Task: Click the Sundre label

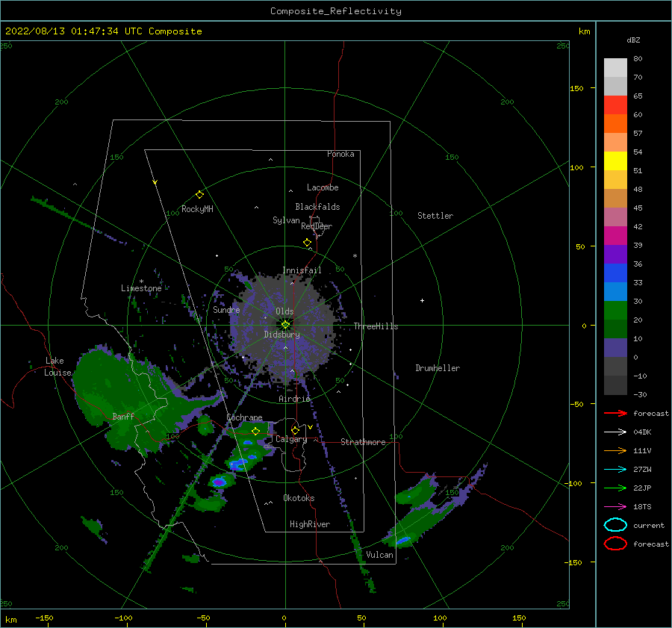Action: (226, 309)
